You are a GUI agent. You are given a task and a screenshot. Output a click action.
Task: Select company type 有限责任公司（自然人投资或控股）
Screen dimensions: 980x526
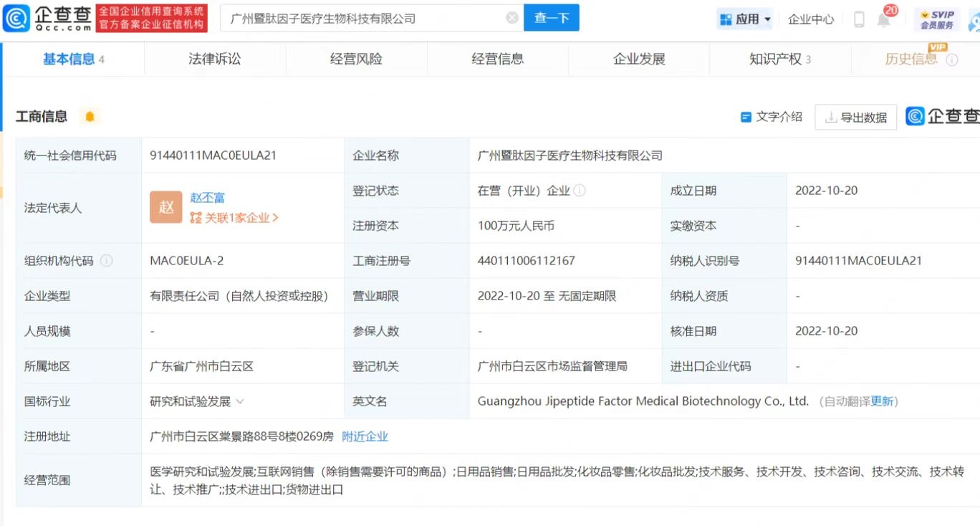239,296
